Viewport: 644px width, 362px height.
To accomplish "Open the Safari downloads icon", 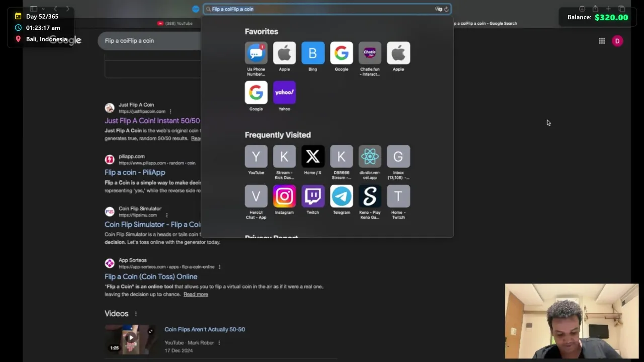I will click(582, 9).
